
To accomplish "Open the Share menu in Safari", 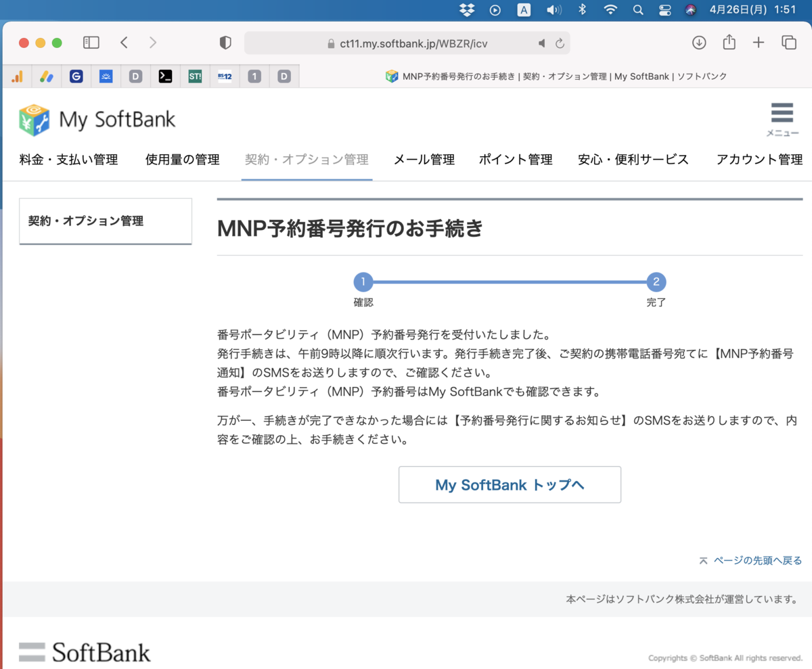I will (729, 42).
